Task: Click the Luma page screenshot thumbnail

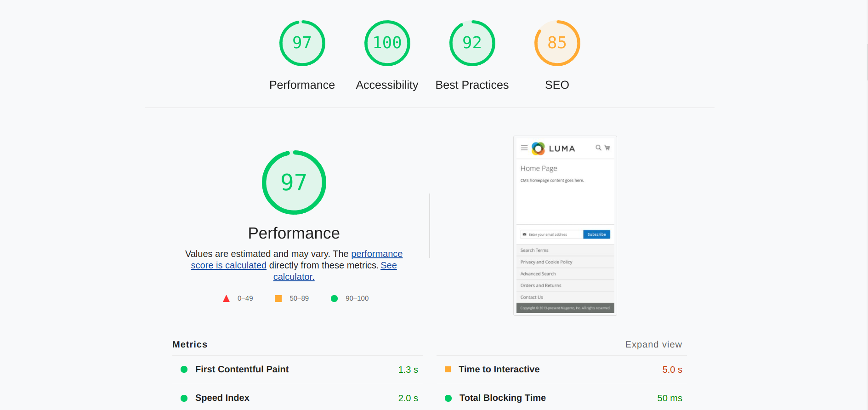Action: (x=565, y=225)
